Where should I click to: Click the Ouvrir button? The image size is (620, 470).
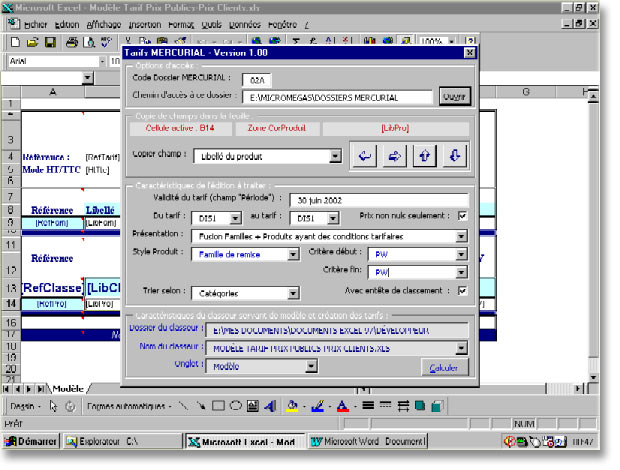[x=455, y=96]
